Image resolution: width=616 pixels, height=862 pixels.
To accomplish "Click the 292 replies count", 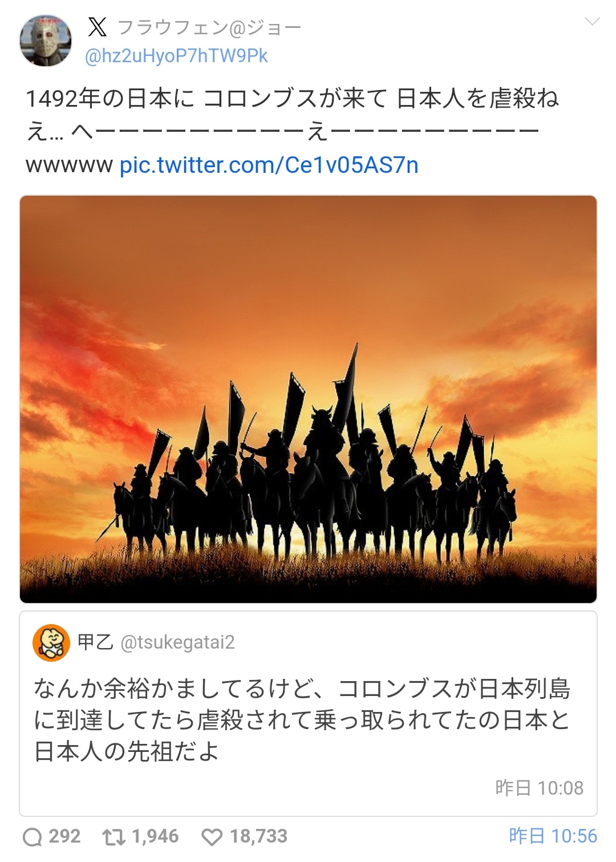I will [64, 836].
